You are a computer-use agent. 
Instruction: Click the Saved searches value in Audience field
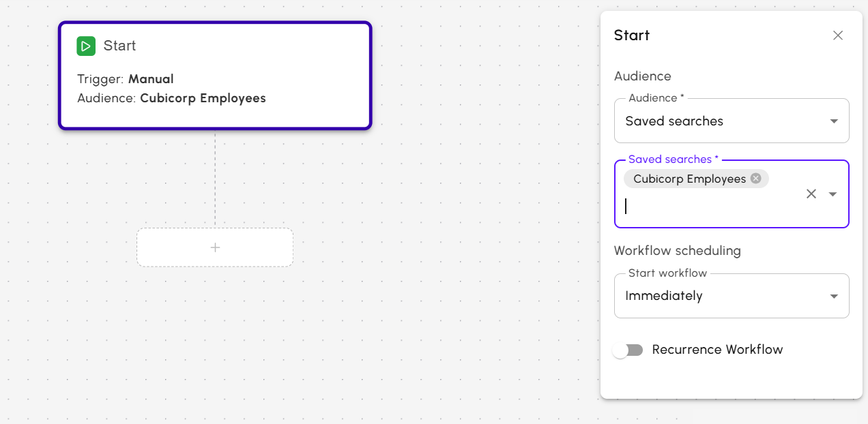pos(674,121)
